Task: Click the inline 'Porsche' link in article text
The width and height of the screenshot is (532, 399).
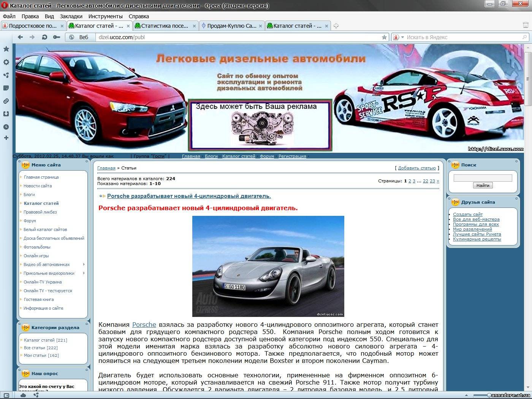Action: 144,325
